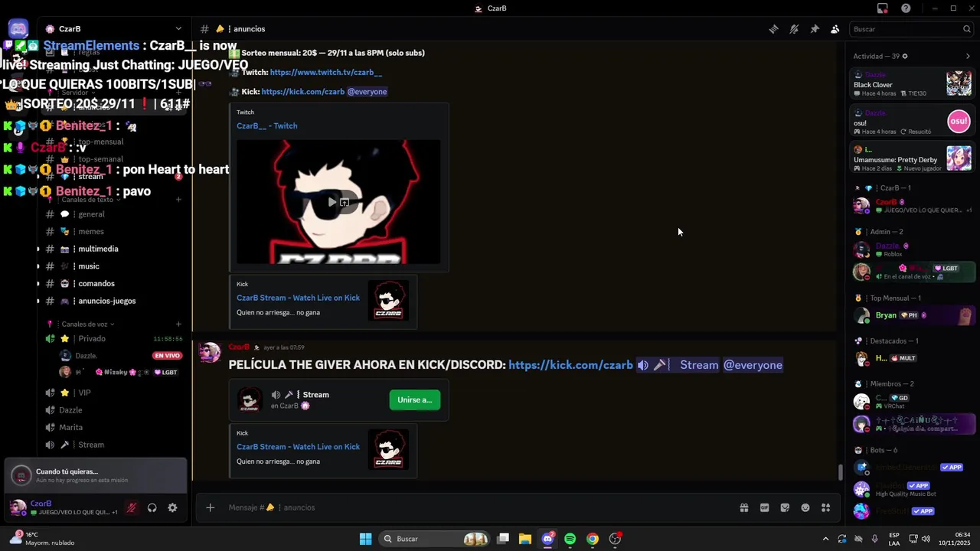This screenshot has height=551, width=980.
Task: Open Dazzle. member under Admin
Action: pyautogui.click(x=913, y=249)
